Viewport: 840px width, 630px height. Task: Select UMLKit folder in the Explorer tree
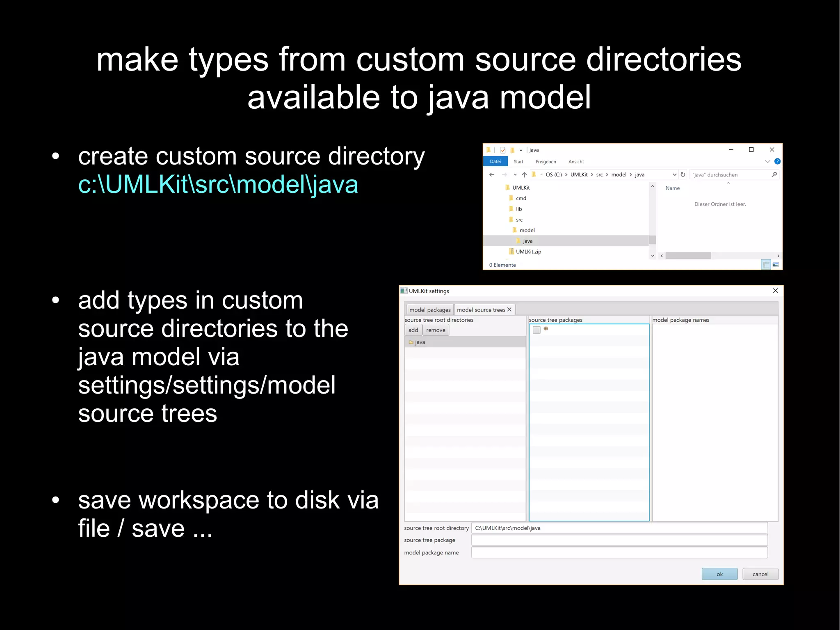pos(521,188)
